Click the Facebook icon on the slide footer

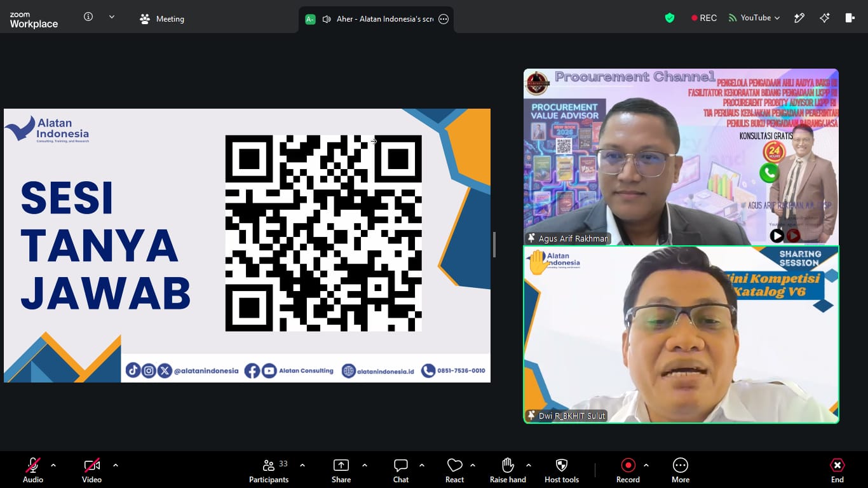(x=252, y=371)
